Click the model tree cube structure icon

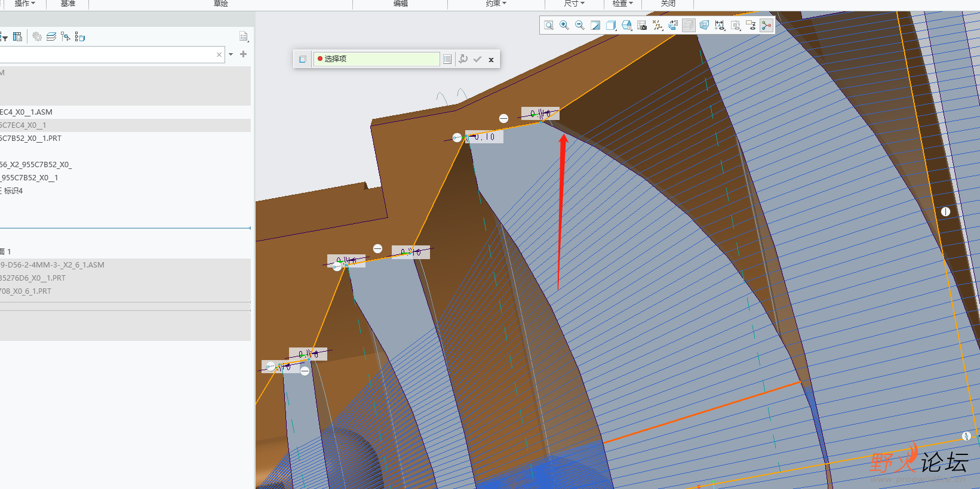[80, 37]
